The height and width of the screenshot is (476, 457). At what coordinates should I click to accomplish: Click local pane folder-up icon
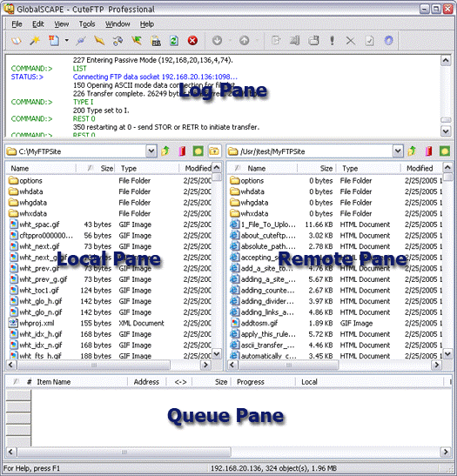214,151
